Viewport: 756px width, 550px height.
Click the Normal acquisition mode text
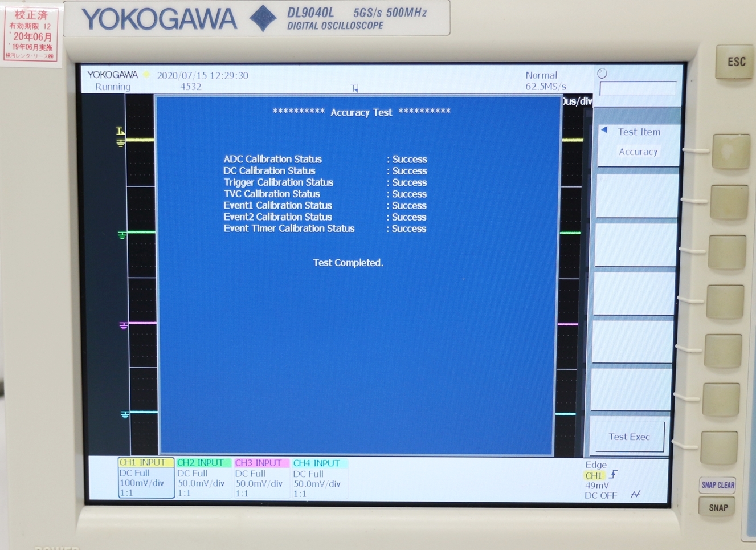pyautogui.click(x=541, y=75)
